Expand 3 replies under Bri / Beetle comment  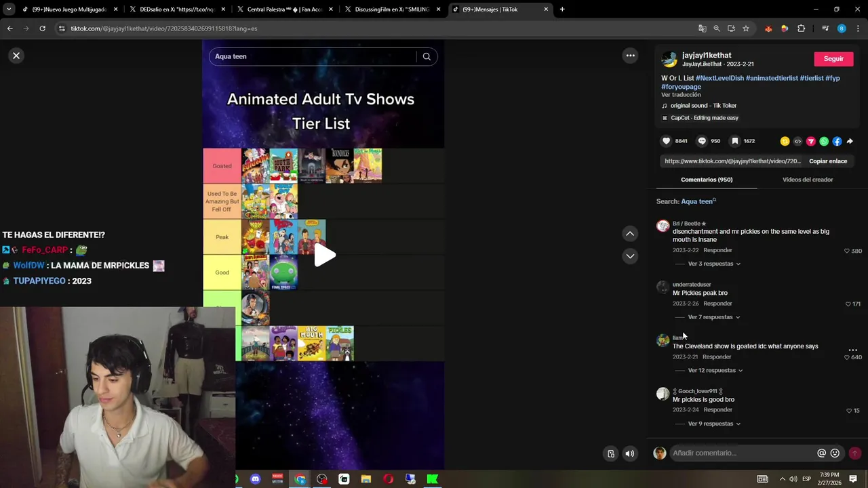tap(714, 264)
